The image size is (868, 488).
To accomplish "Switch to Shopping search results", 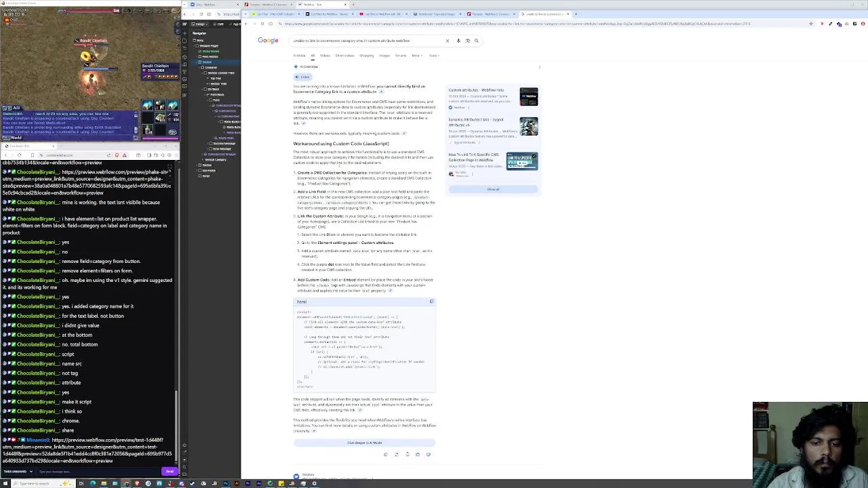I will pyautogui.click(x=367, y=56).
